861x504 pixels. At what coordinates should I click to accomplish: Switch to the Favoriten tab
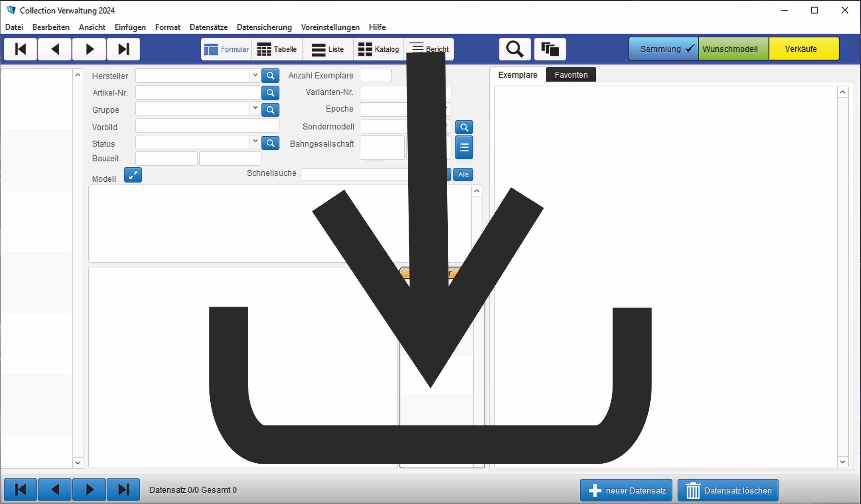click(570, 75)
